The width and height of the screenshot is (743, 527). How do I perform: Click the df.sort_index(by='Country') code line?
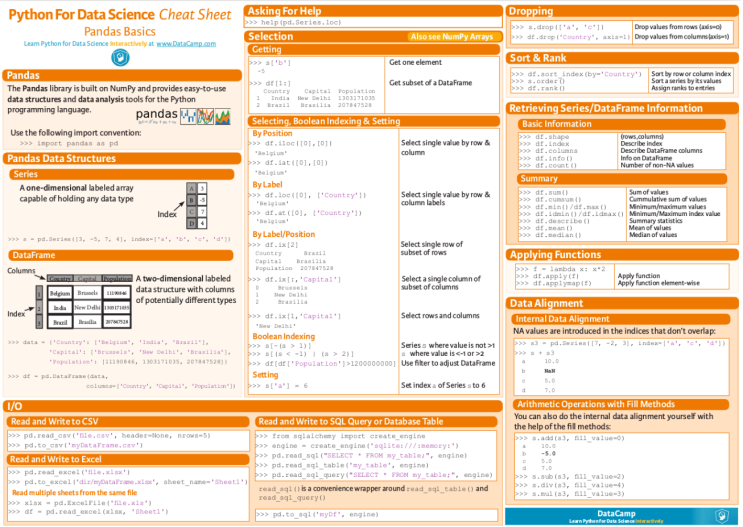pos(577,74)
